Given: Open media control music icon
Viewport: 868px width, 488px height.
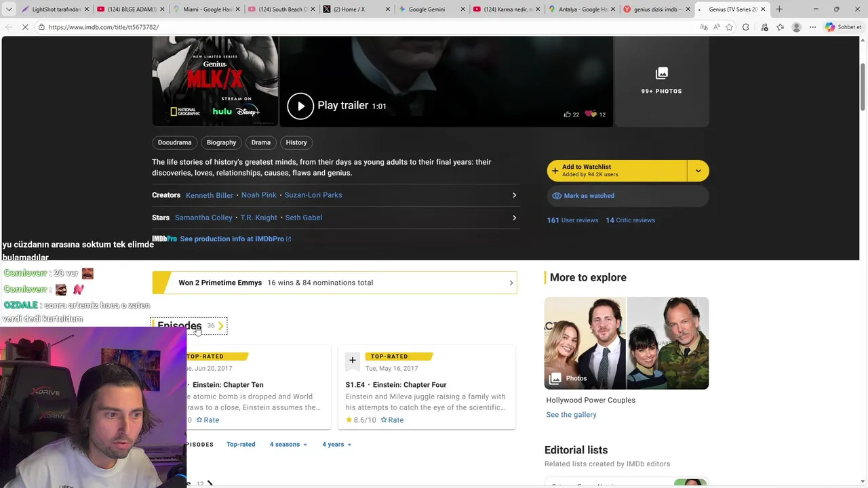Looking at the screenshot, I should 764,27.
